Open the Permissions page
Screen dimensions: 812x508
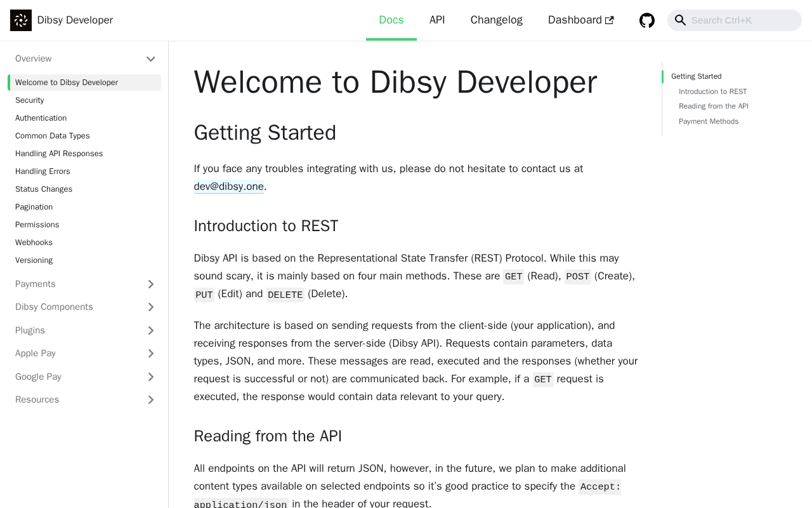tap(84, 225)
